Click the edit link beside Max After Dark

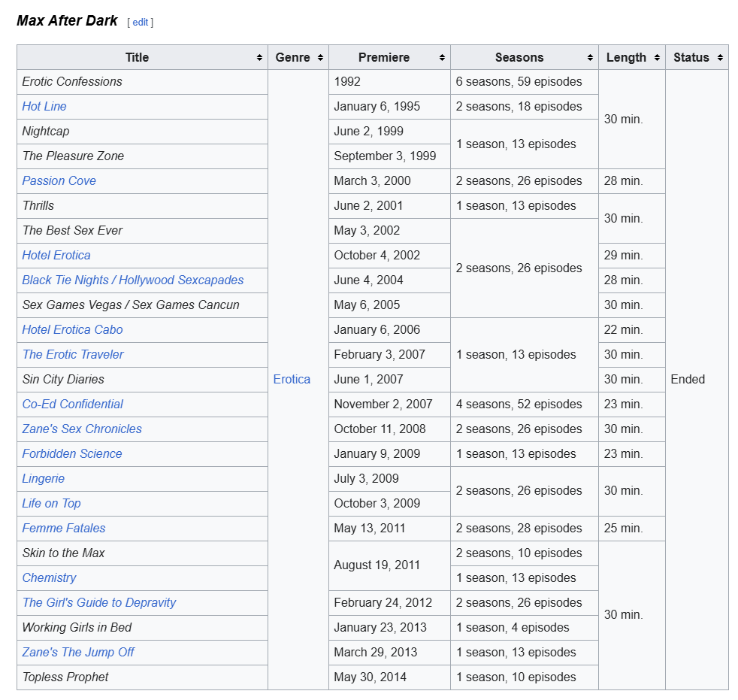(141, 22)
